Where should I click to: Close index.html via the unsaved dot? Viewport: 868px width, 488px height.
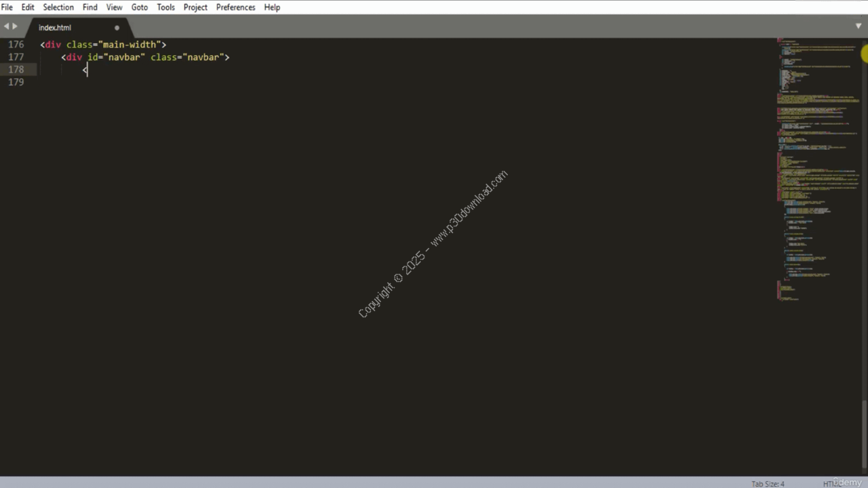click(x=117, y=28)
